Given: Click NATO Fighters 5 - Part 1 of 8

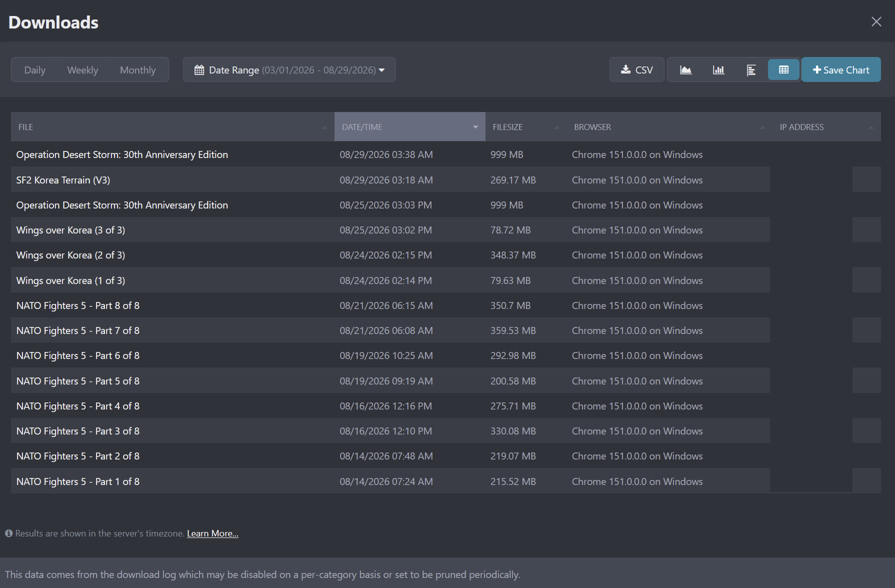Looking at the screenshot, I should point(78,481).
